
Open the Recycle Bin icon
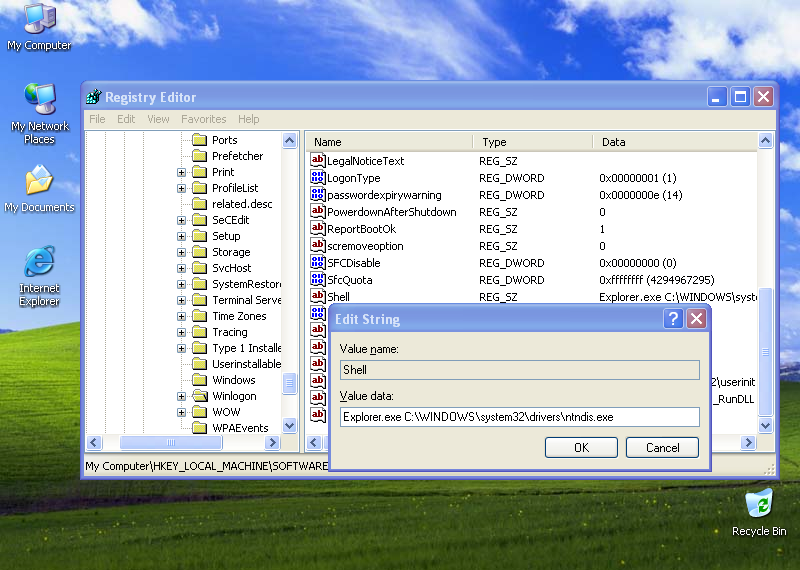pos(759,512)
